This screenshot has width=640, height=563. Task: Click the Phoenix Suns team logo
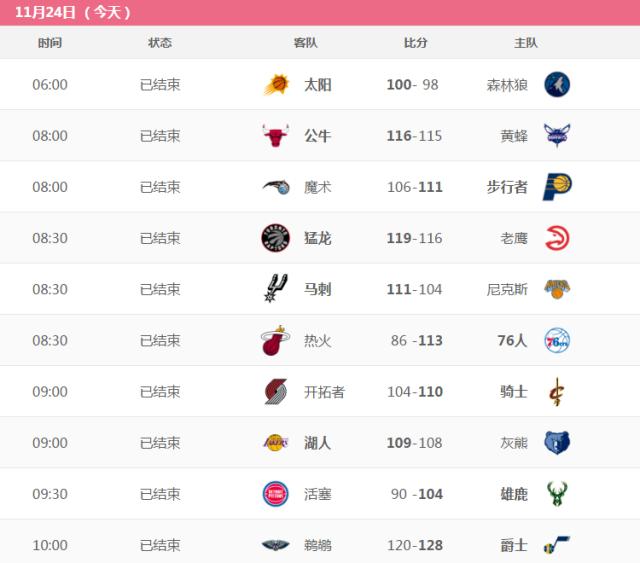coord(275,85)
